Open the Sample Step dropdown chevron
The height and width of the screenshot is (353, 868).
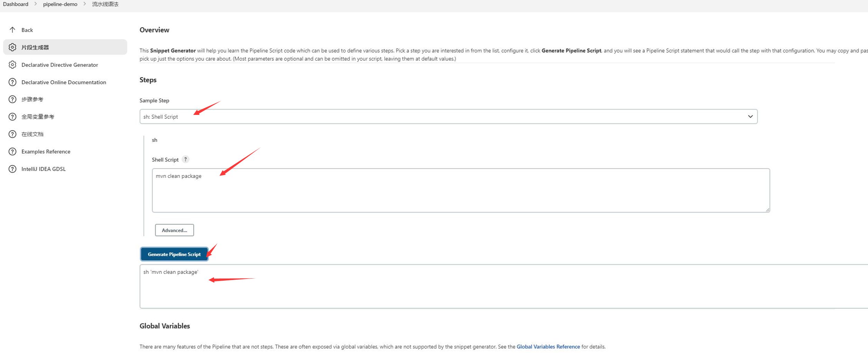coord(750,117)
